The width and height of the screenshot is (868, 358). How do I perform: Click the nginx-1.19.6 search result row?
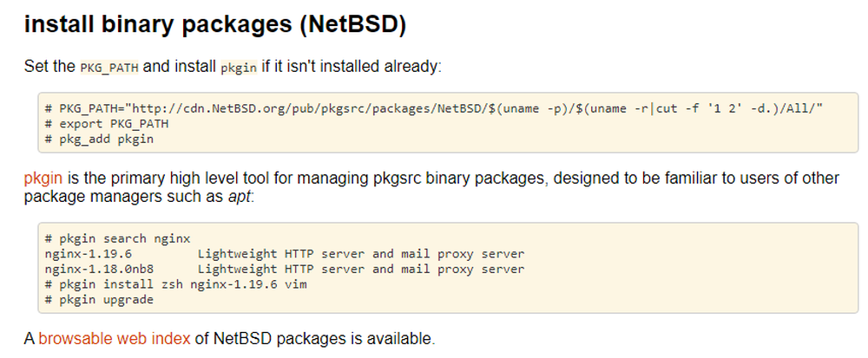tap(285, 254)
